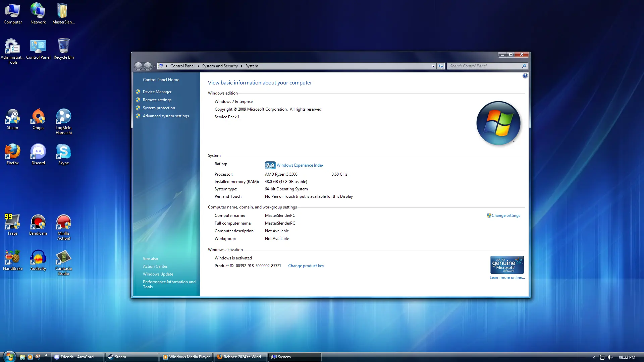Click Learn more online link
This screenshot has width=644, height=362.
pos(507,278)
